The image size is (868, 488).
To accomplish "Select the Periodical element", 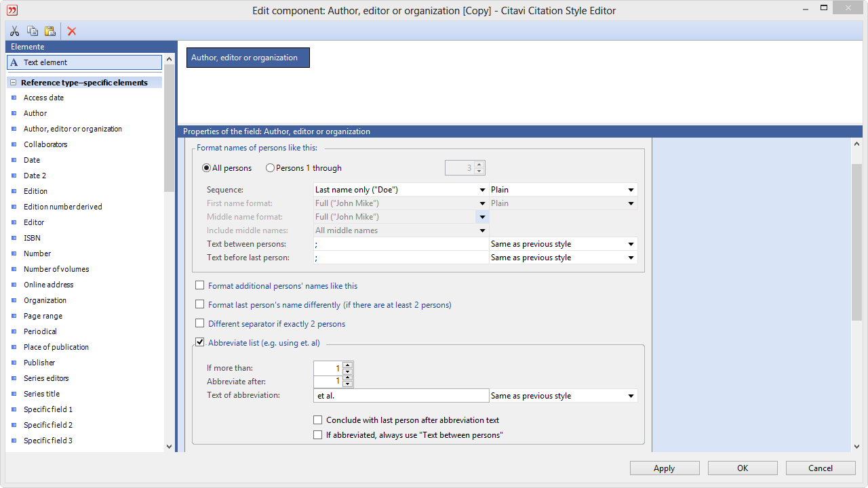I will pyautogui.click(x=40, y=331).
